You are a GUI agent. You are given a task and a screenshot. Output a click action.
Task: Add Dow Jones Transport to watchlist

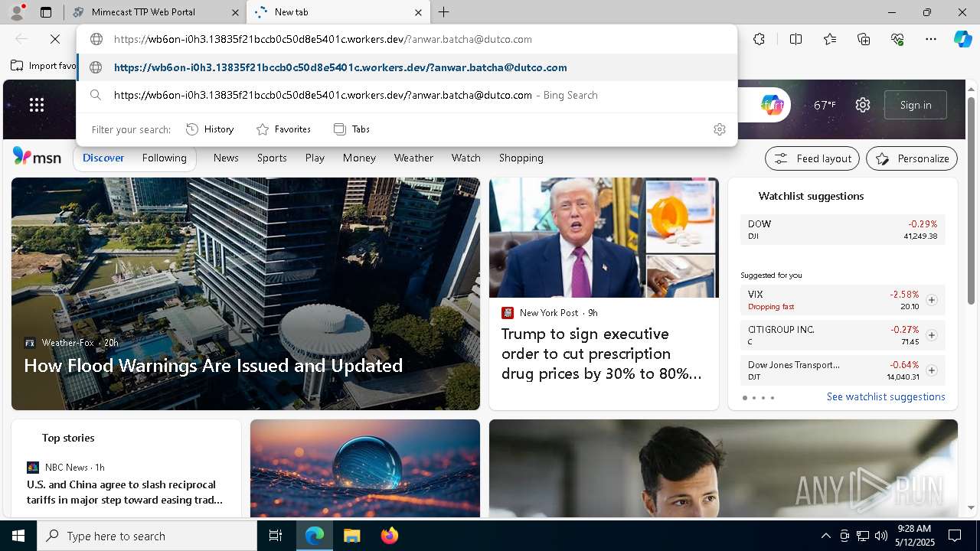point(931,370)
